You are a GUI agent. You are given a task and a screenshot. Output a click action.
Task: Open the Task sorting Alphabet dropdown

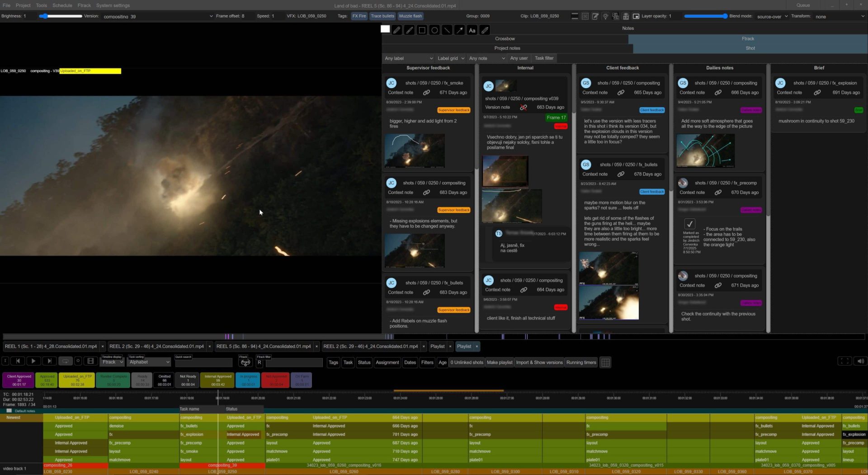(149, 362)
